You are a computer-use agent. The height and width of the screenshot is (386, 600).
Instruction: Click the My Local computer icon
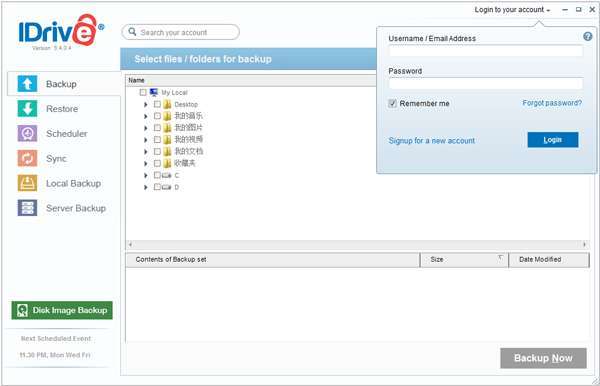154,93
